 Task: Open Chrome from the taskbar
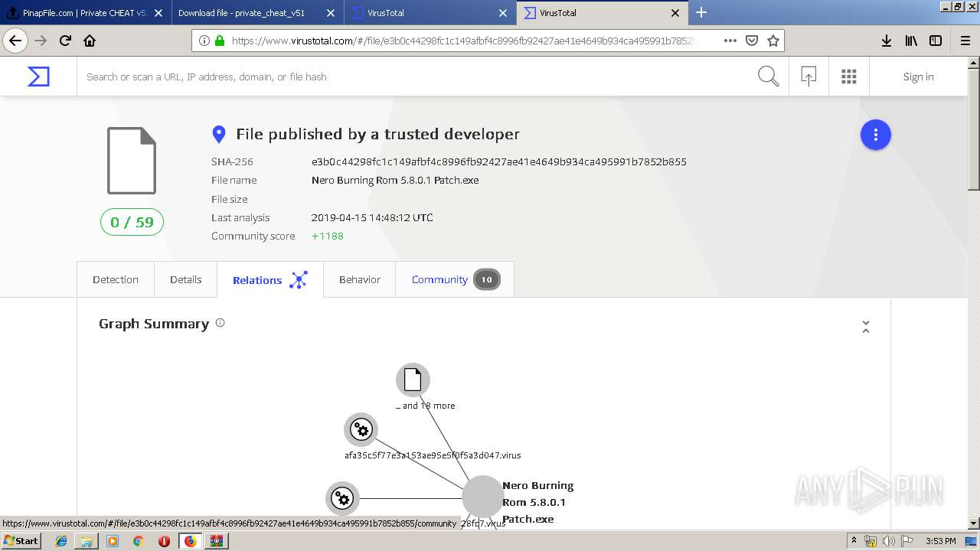[138, 541]
